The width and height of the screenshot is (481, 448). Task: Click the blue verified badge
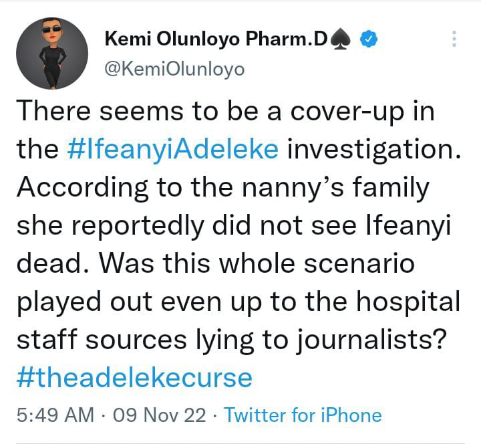pos(369,40)
